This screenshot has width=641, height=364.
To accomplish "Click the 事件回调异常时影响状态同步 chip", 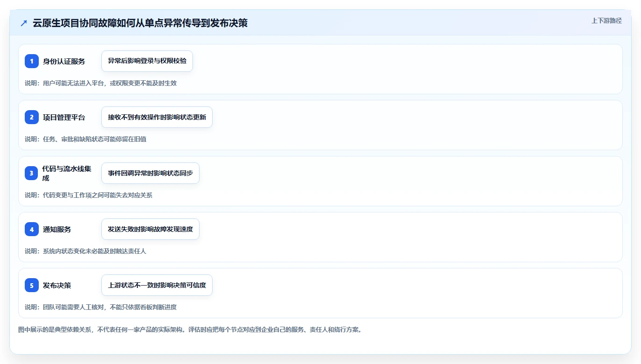I will click(x=150, y=173).
